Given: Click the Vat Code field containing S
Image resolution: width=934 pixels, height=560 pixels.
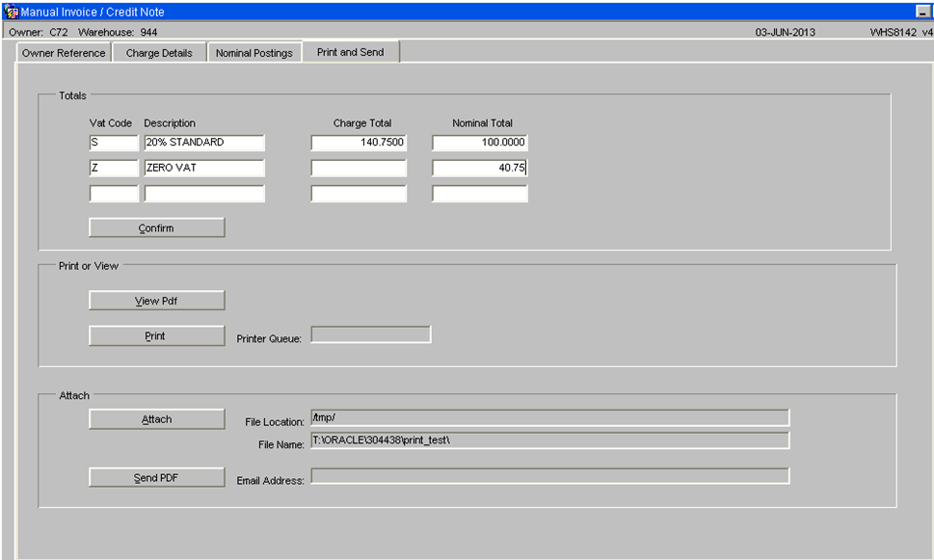Looking at the screenshot, I should click(114, 143).
